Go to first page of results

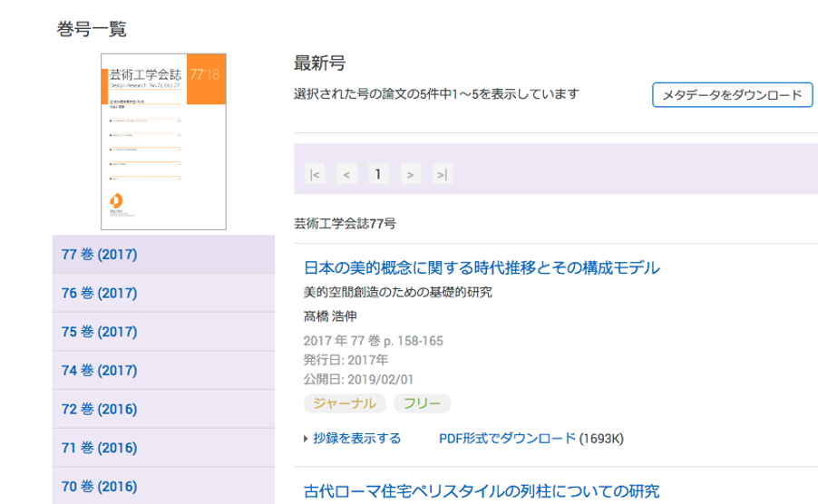tap(315, 174)
